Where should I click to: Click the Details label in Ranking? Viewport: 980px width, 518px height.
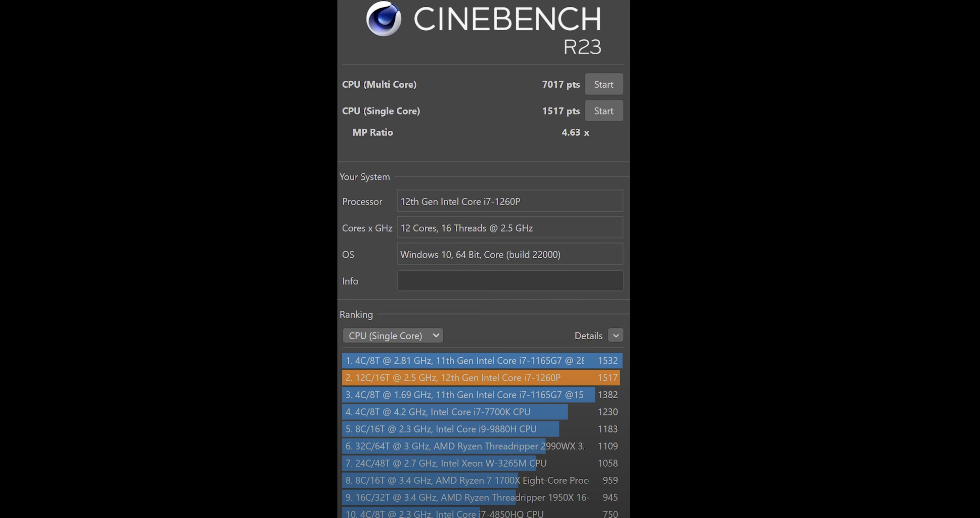click(588, 336)
